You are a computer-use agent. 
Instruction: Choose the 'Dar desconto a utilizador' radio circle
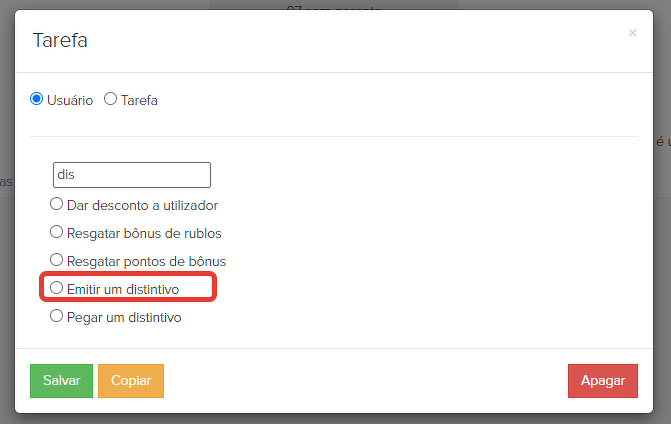[x=57, y=205]
